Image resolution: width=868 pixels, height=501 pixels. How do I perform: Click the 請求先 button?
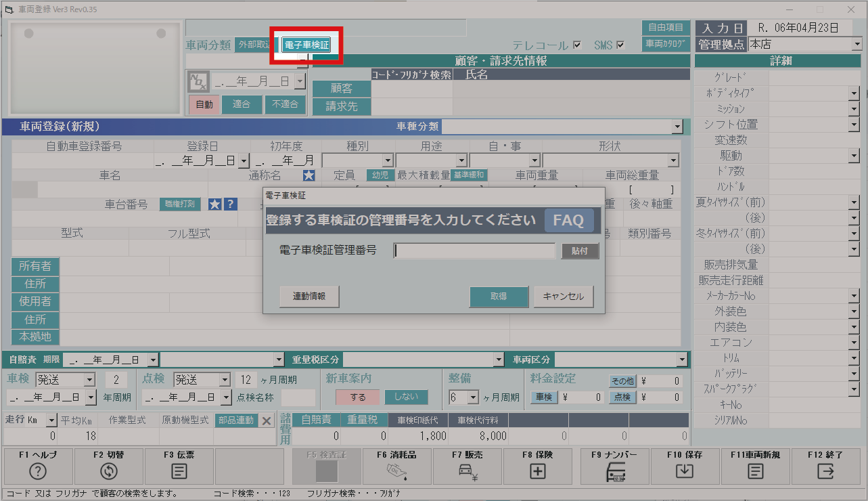pos(342,106)
